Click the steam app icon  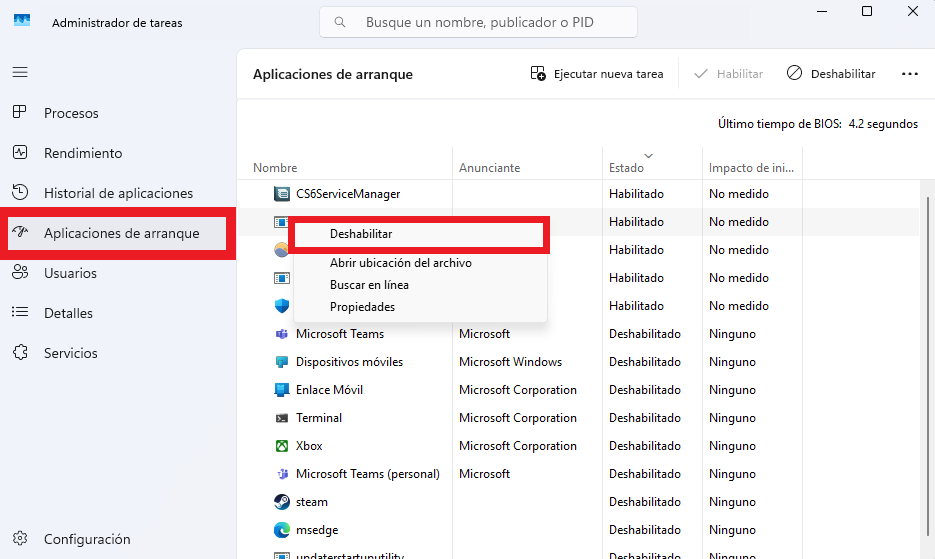[x=281, y=502]
